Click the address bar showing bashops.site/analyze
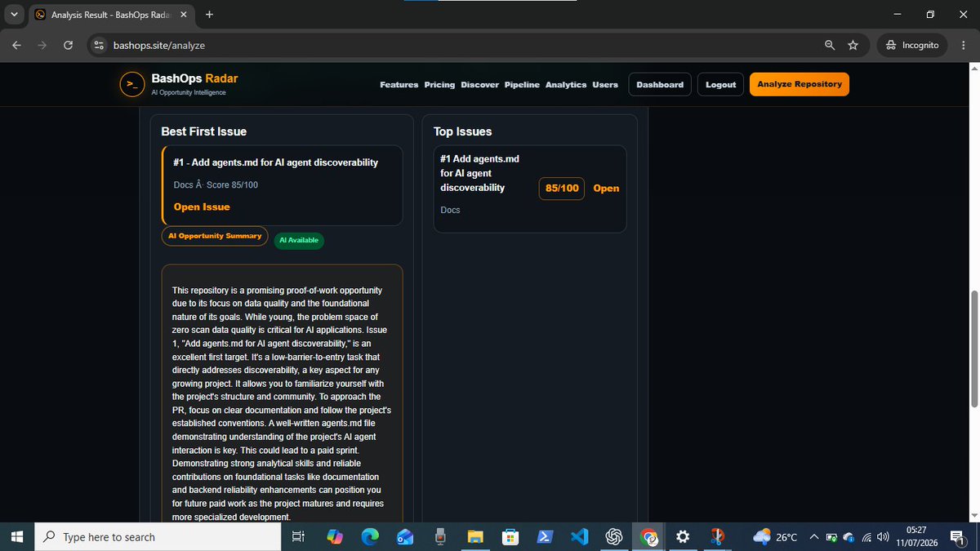The width and height of the screenshot is (980, 551). pos(457,46)
